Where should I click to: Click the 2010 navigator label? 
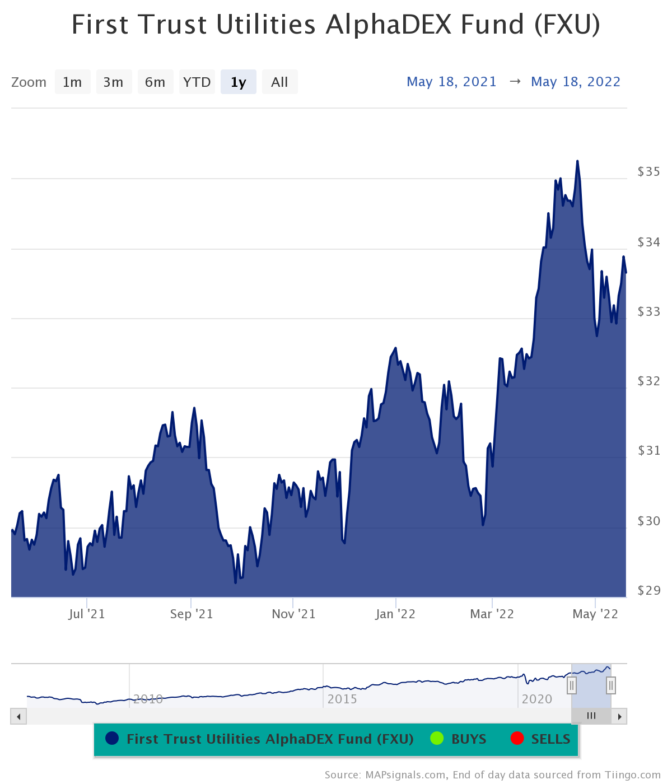(148, 699)
